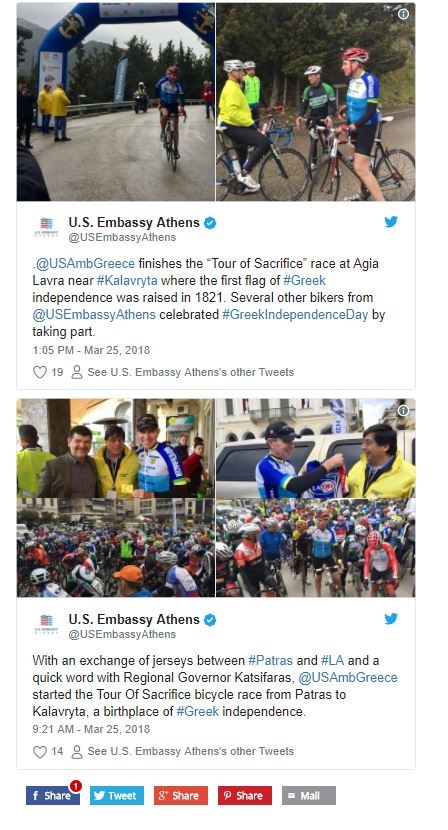Follow the #Patras hashtag link

click(x=271, y=661)
